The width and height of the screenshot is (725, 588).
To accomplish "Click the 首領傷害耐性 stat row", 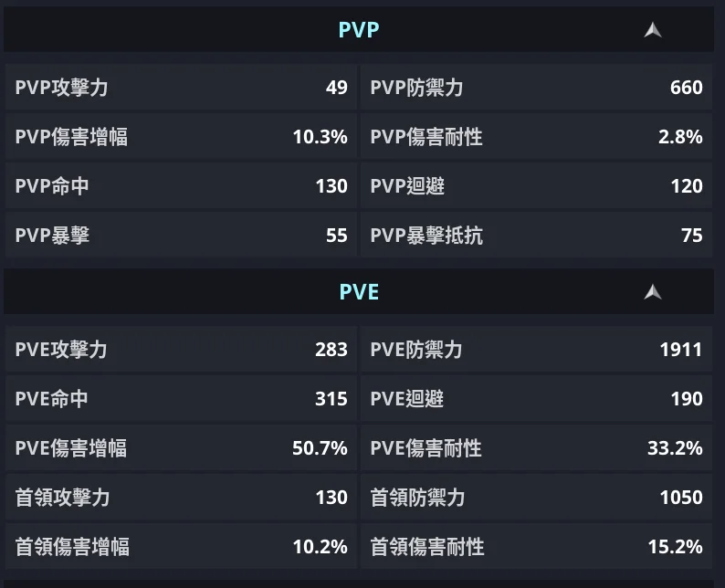I will tap(536, 547).
